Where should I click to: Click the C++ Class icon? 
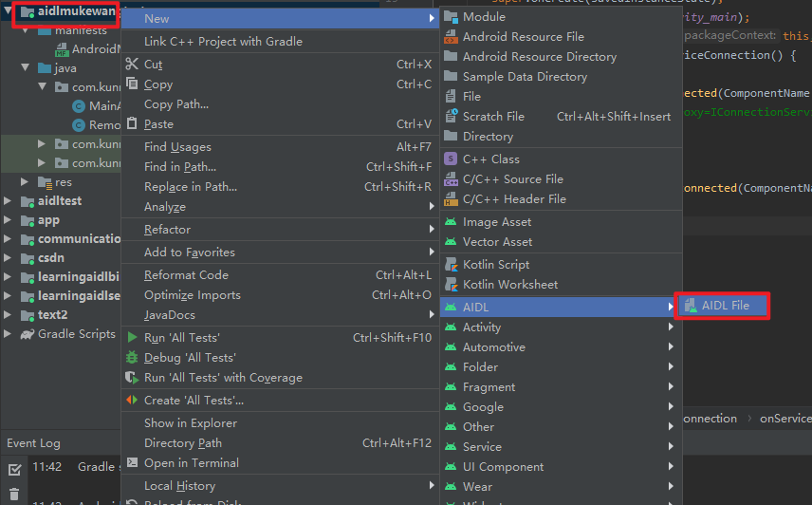pyautogui.click(x=451, y=159)
